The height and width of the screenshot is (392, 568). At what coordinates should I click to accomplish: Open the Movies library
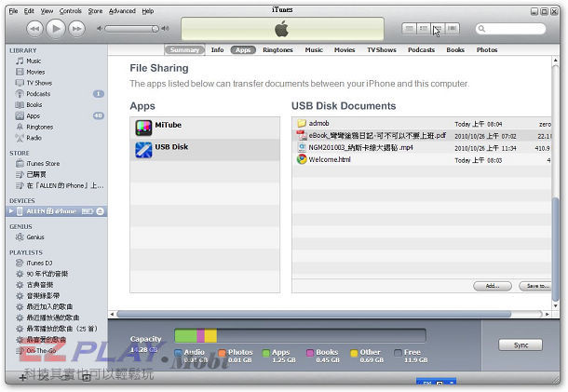tap(35, 72)
